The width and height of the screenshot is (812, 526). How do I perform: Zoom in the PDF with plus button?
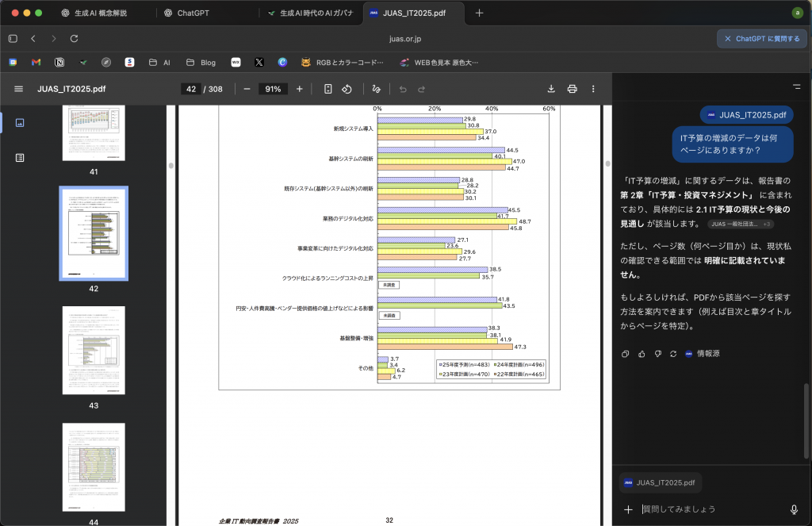(299, 89)
